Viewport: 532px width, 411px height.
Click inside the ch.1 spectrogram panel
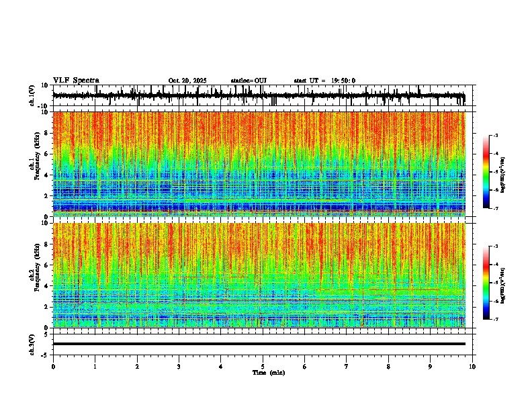point(259,164)
